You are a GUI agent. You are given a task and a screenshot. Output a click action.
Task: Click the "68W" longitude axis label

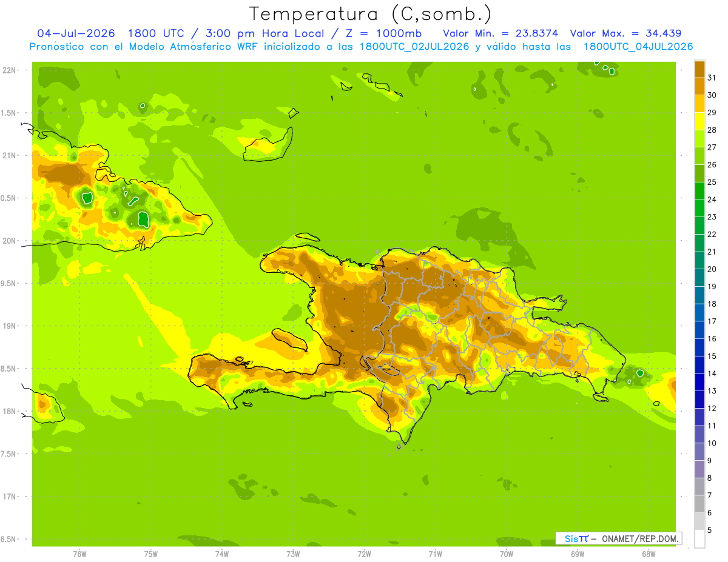(x=649, y=554)
